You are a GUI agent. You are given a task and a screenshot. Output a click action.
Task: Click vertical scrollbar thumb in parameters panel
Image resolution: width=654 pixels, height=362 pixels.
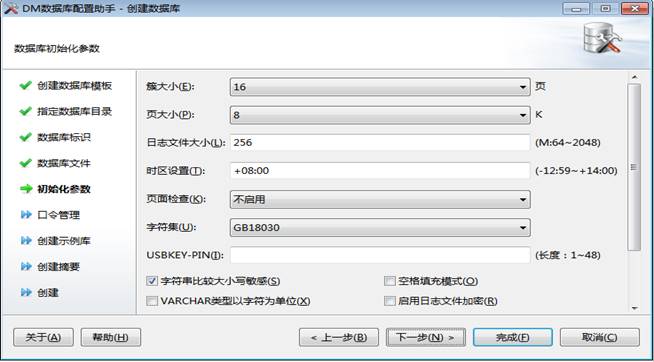pyautogui.click(x=634, y=167)
